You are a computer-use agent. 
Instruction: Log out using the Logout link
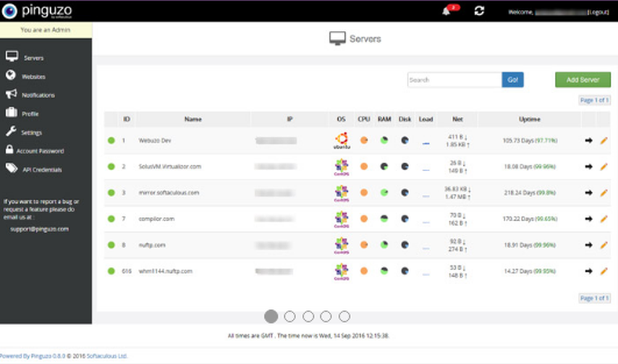[596, 11]
